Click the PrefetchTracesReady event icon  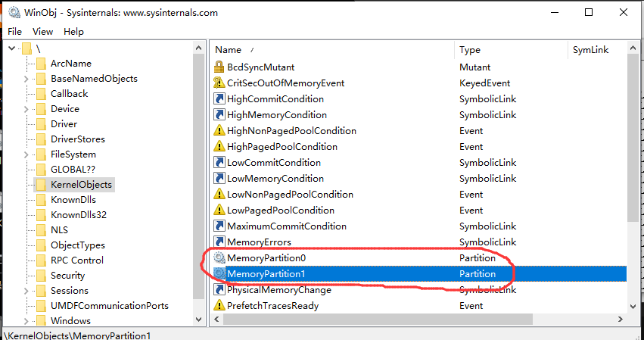(220, 306)
